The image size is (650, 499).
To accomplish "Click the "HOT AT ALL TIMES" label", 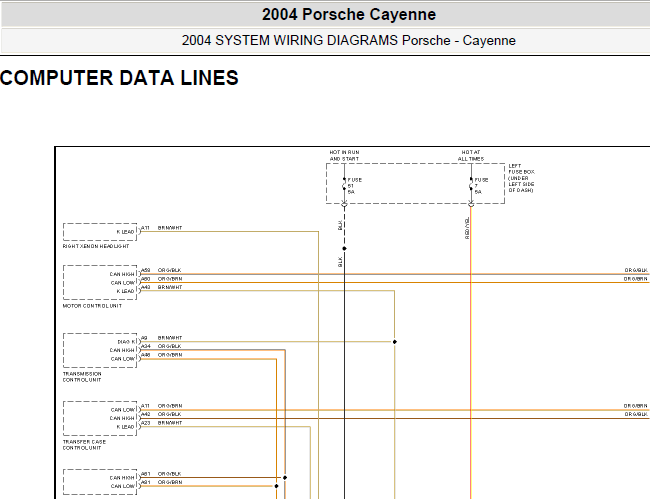I will point(471,155).
